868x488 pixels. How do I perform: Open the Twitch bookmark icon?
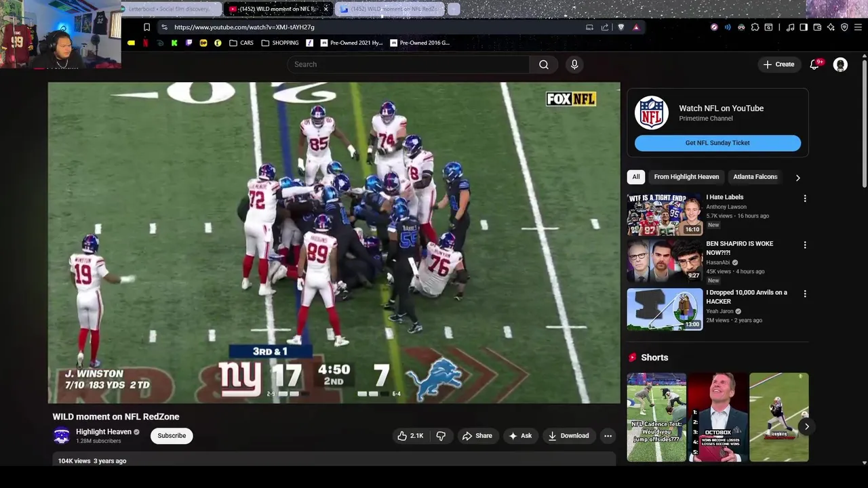(x=189, y=43)
